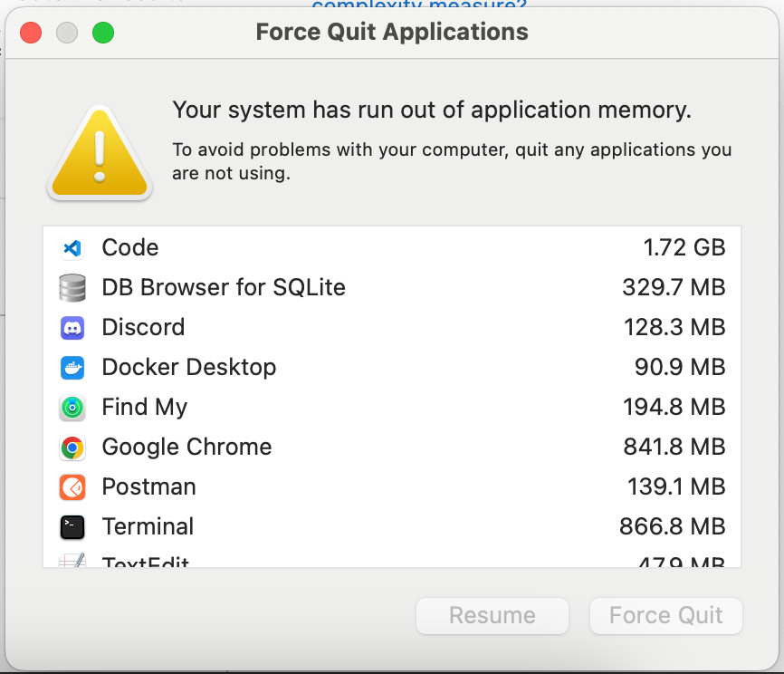Image resolution: width=784 pixels, height=674 pixels.
Task: Click the 128.3 MB memory value
Action: point(674,327)
